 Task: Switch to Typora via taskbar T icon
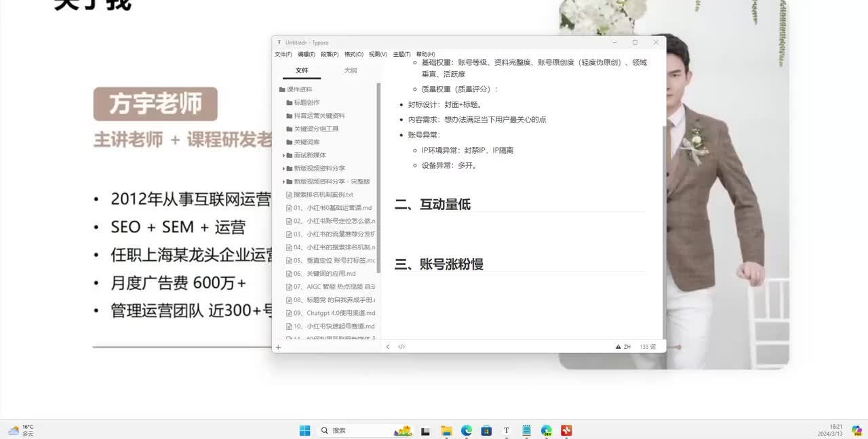coord(507,430)
